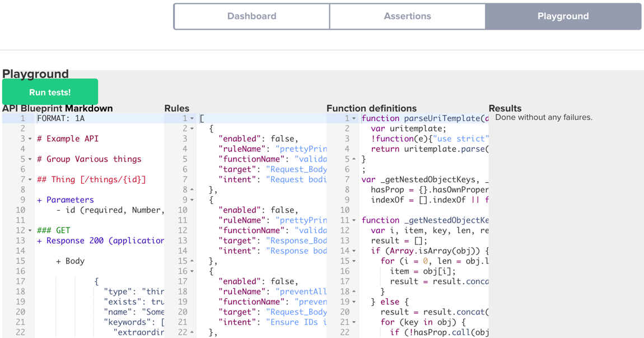Image resolution: width=644 pixels, height=338 pixels.
Task: Click the 'indexOf = [].indexOf' line
Action: (x=430, y=200)
